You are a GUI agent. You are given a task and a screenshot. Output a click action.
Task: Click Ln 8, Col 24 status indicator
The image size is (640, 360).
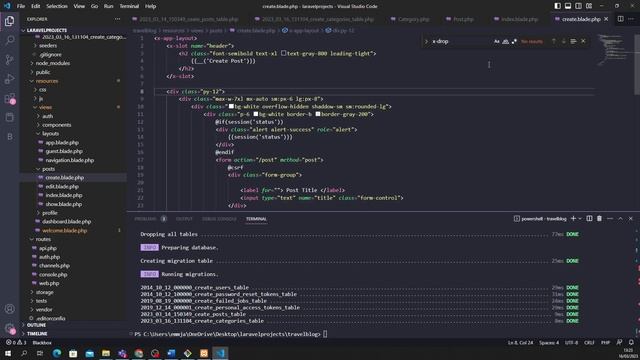[x=520, y=342]
